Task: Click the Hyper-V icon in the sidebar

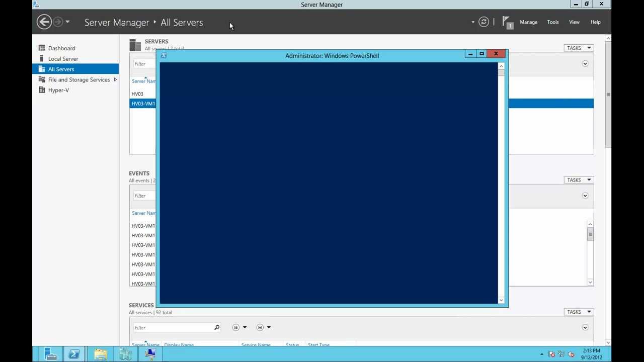Action: coord(42,90)
